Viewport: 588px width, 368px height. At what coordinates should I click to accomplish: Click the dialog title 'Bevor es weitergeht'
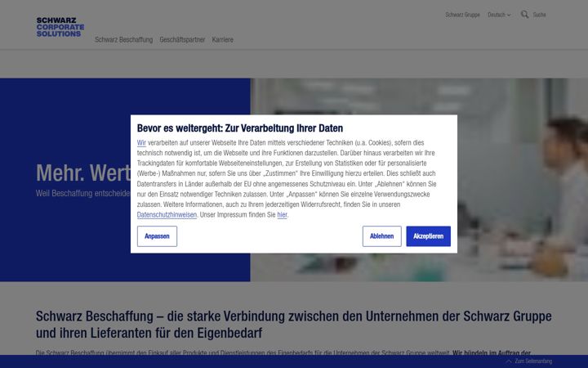pyautogui.click(x=239, y=128)
